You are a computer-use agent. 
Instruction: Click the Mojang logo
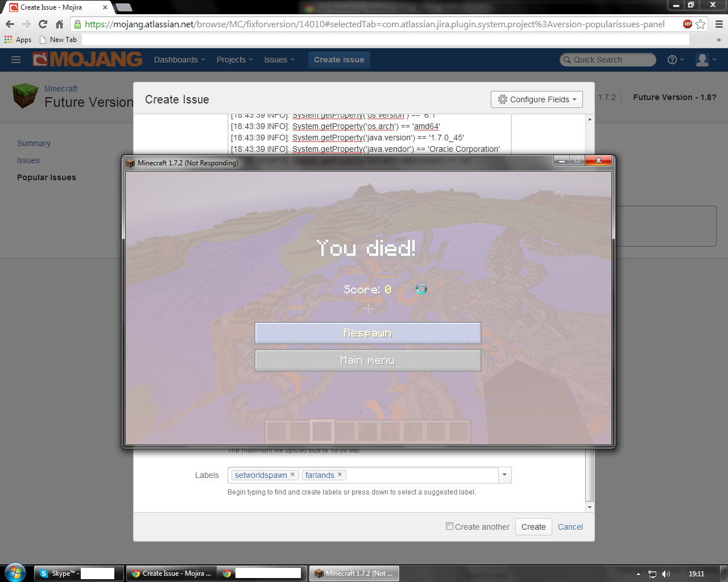[88, 59]
